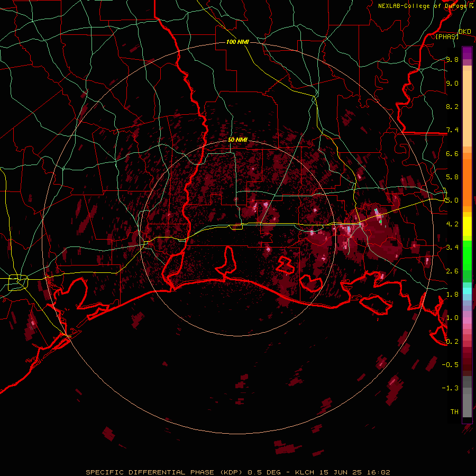Image resolution: width=476 pixels, height=476 pixels.
Task: Click the 9.8 value on the color scale
Action: coord(452,59)
